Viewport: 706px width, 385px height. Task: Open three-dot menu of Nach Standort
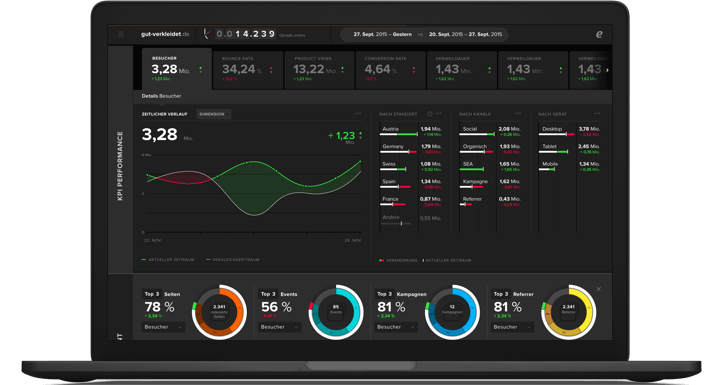point(439,113)
